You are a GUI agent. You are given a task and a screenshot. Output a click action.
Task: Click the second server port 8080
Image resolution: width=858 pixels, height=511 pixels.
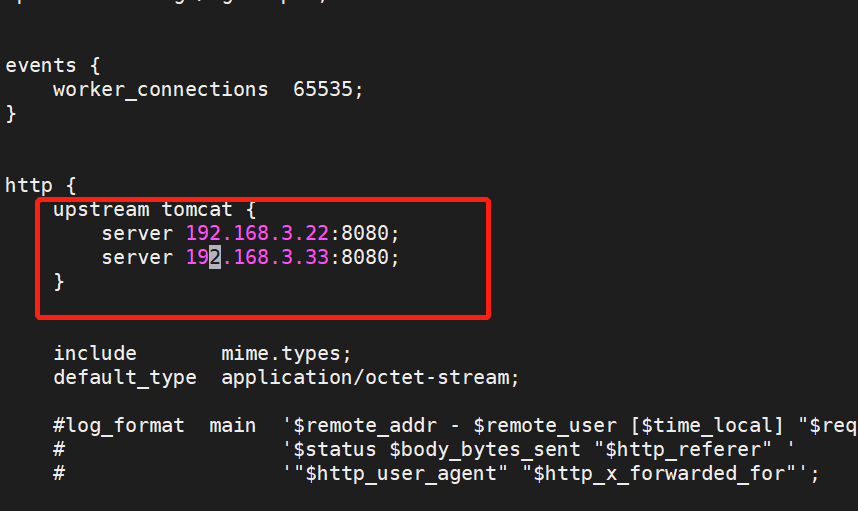364,257
